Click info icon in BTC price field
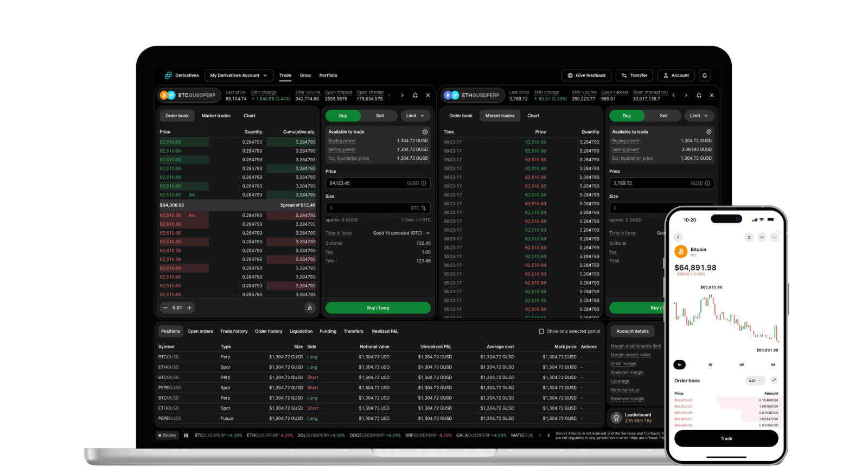Screen dimensions: 868x467 424,183
